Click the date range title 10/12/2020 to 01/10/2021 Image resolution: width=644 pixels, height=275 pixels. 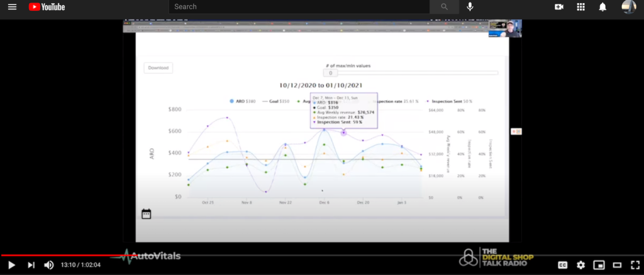coord(321,85)
